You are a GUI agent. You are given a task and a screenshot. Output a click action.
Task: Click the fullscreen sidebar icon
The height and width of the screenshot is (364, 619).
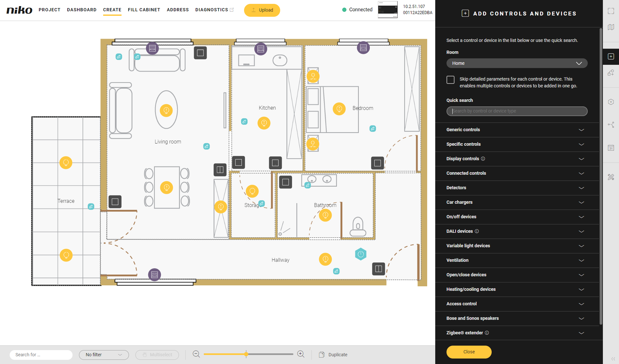pyautogui.click(x=611, y=11)
